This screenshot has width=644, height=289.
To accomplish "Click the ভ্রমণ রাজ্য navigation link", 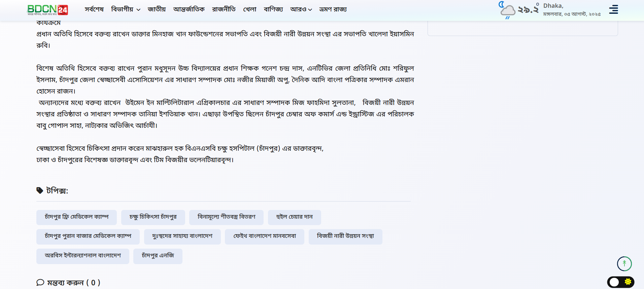I will click(x=333, y=9).
